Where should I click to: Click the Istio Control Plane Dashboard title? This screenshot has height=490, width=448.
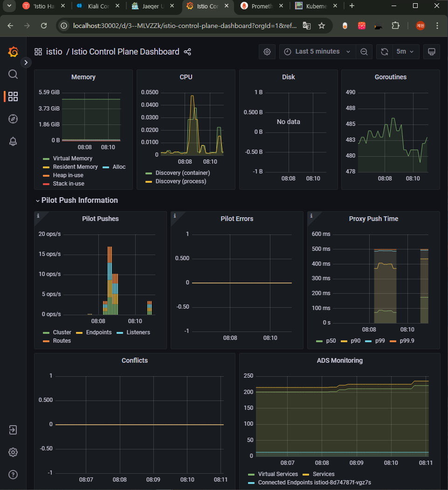(125, 52)
